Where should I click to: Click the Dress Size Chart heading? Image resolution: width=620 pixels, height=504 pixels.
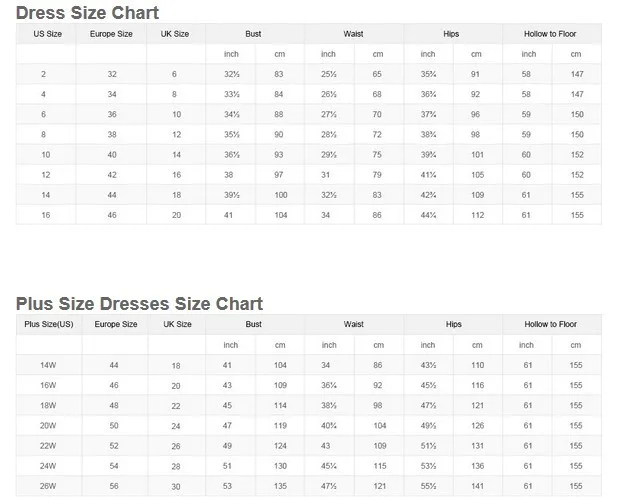87,13
